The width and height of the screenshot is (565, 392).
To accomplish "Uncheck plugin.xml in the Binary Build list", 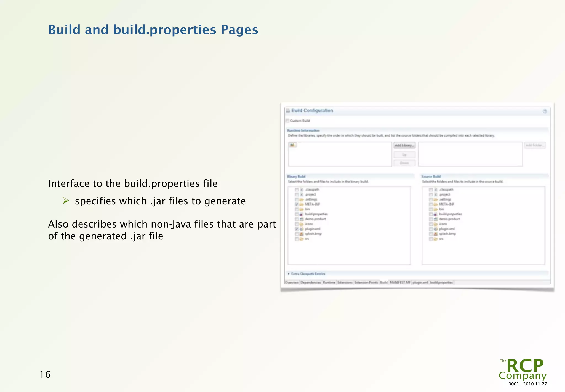I will (x=297, y=229).
